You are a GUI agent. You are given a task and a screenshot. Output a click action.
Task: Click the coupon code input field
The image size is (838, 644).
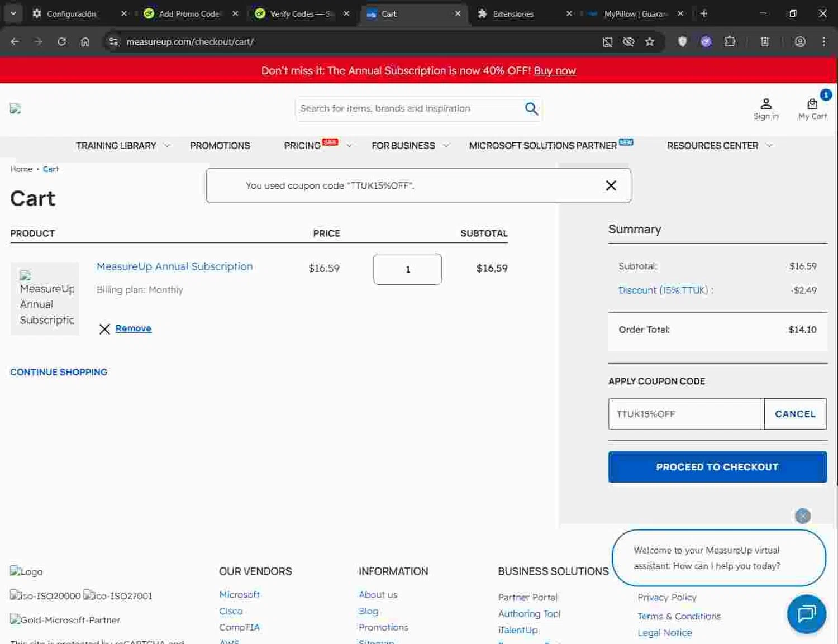pos(686,414)
